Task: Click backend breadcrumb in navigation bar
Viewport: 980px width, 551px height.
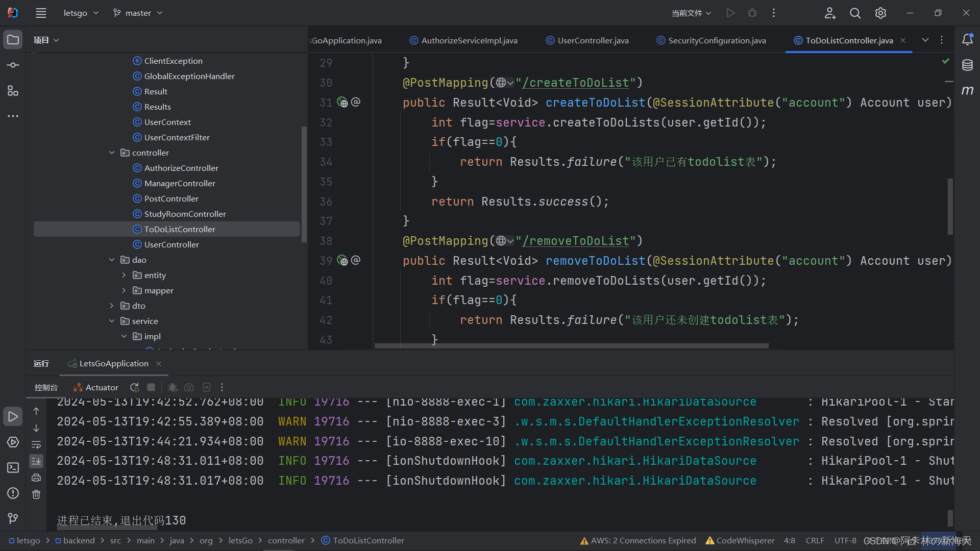Action: [75, 541]
